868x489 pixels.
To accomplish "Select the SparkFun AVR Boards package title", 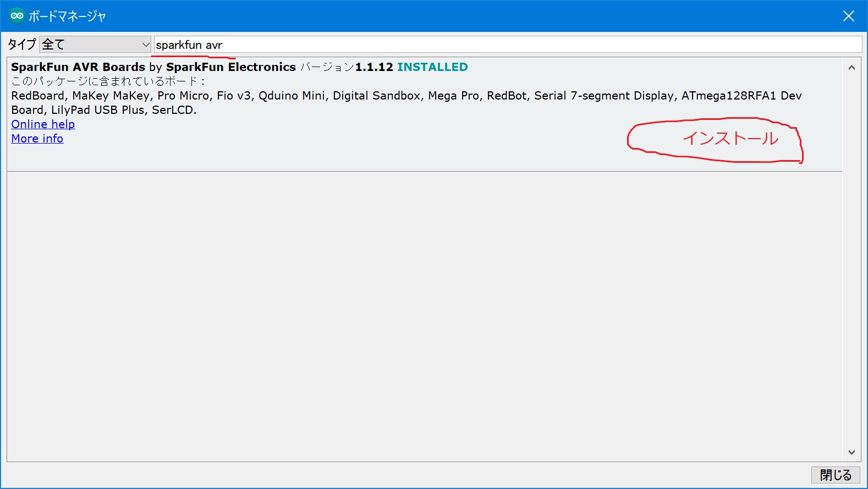I will [78, 67].
